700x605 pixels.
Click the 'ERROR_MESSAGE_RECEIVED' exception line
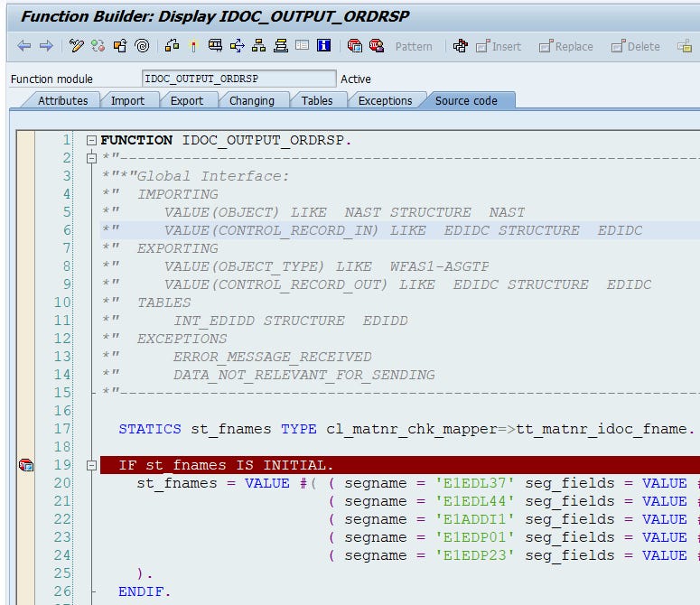coord(272,357)
